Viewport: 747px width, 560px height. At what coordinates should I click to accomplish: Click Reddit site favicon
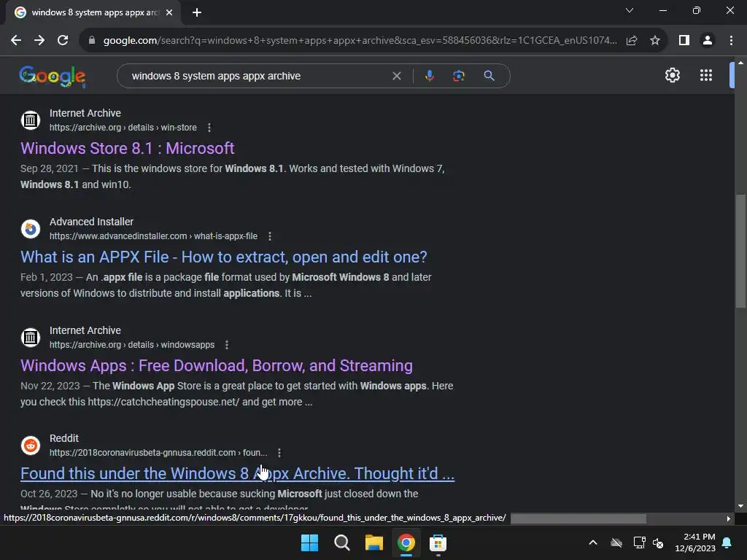click(31, 446)
